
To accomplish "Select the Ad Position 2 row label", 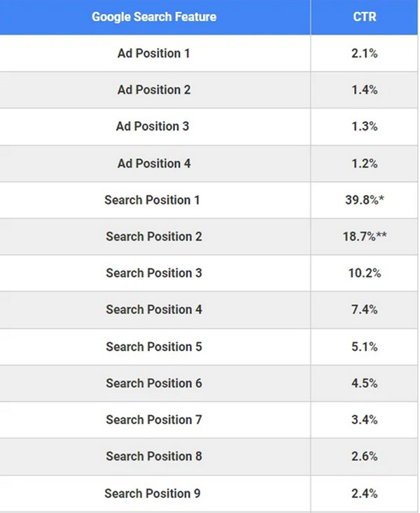I will 154,90.
